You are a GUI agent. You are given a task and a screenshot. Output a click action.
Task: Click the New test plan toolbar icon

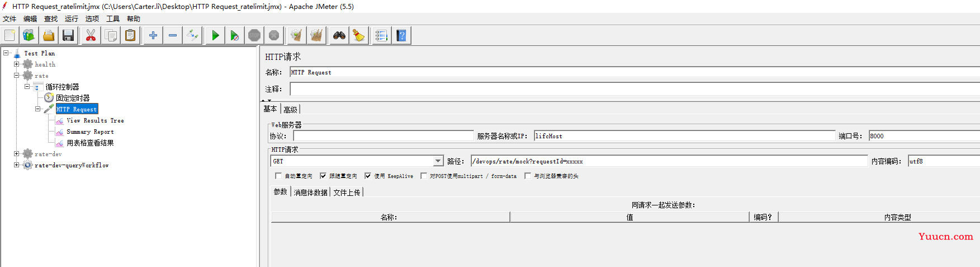click(10, 35)
